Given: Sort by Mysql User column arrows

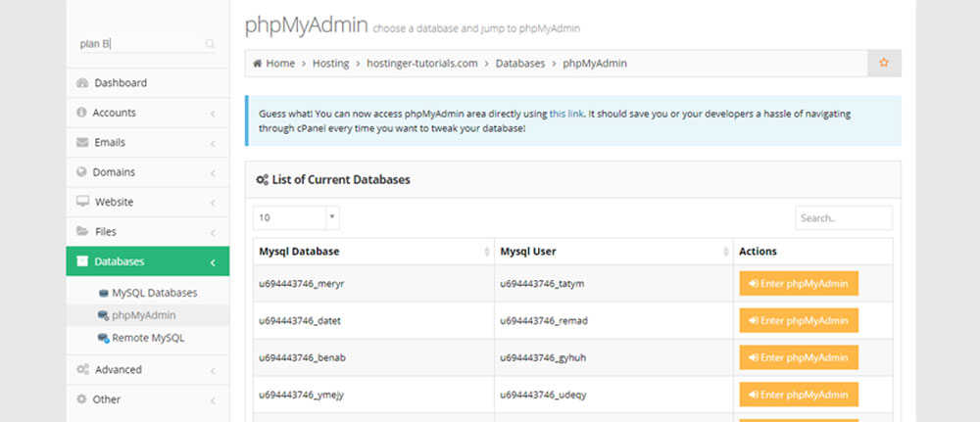Looking at the screenshot, I should point(725,252).
